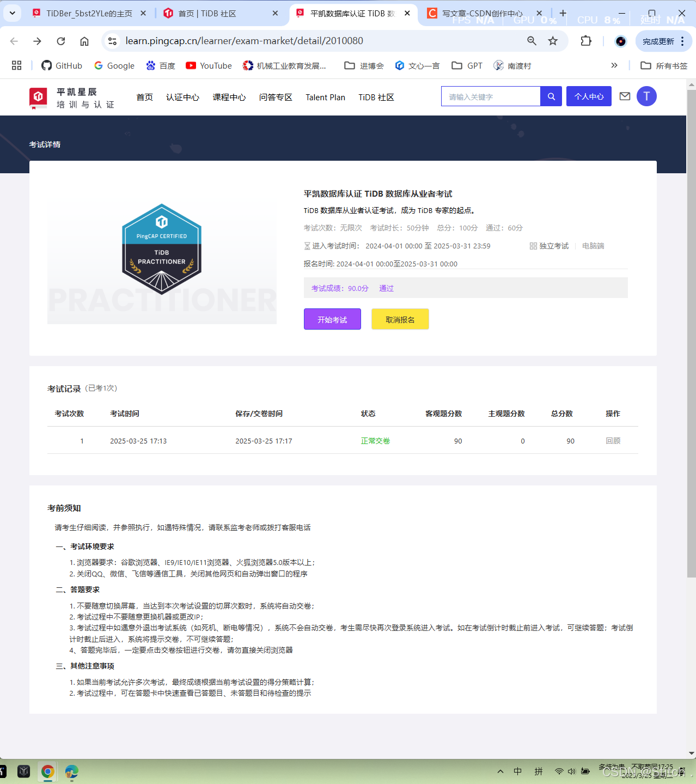Expand the GPT bookmark folder
Image resolution: width=696 pixels, height=784 pixels.
(467, 65)
